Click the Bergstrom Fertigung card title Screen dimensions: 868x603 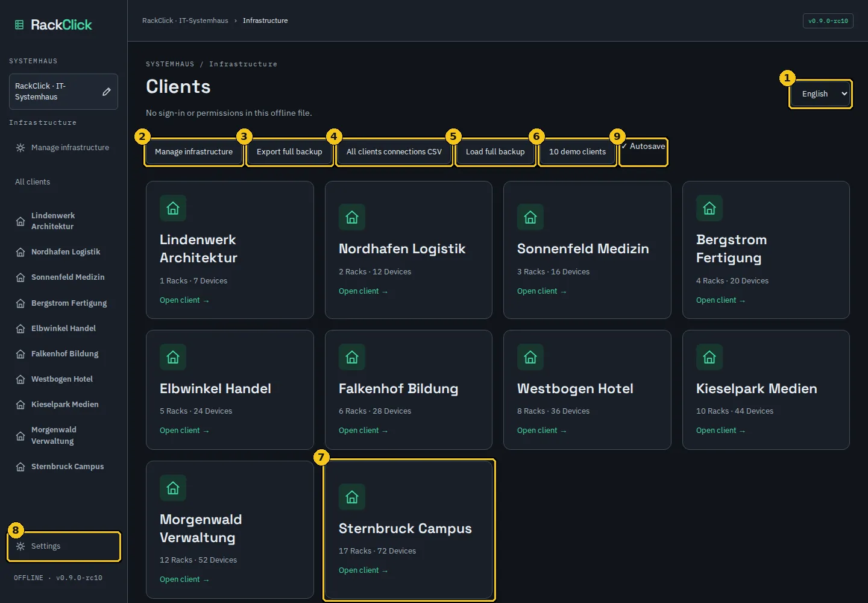tap(732, 249)
